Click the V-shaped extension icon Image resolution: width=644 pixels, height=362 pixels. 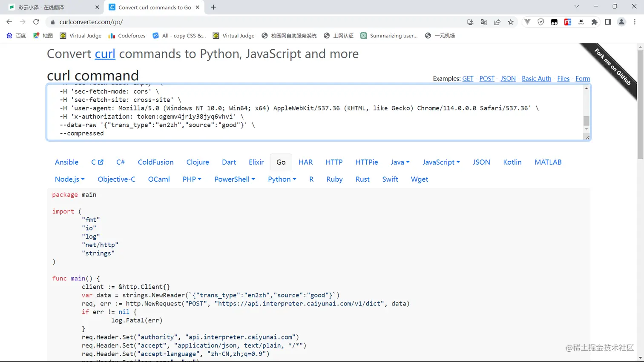527,22
